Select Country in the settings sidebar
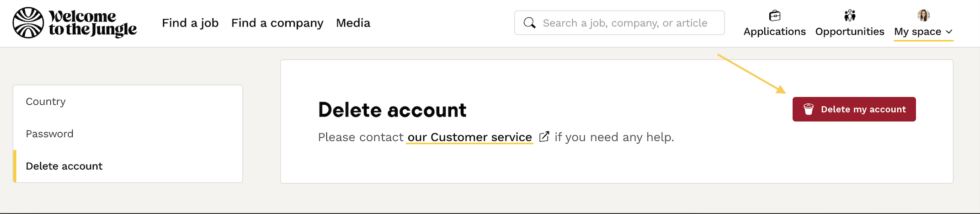Viewport: 980px width, 214px height. tap(46, 102)
